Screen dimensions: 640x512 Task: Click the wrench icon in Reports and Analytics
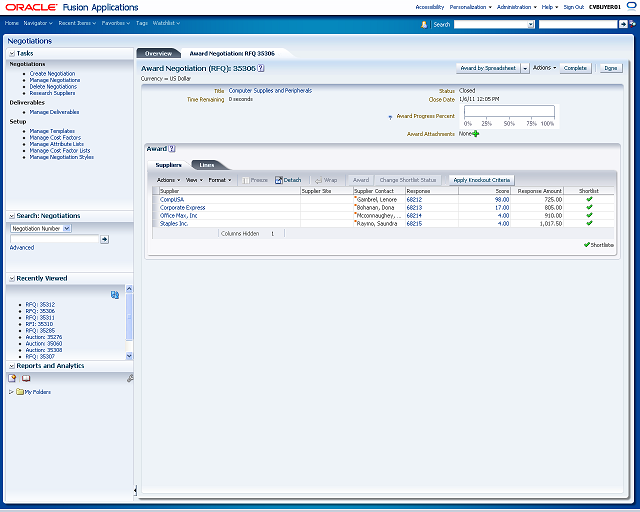tap(130, 378)
